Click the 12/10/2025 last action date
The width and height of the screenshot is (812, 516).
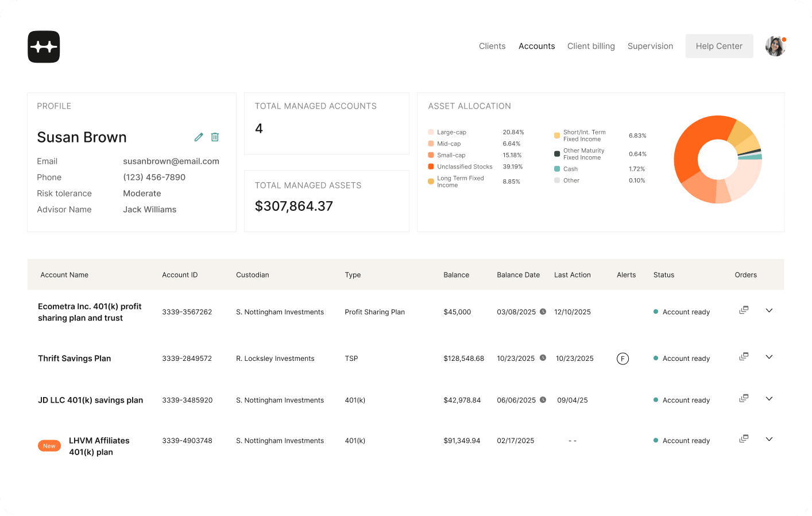(573, 312)
